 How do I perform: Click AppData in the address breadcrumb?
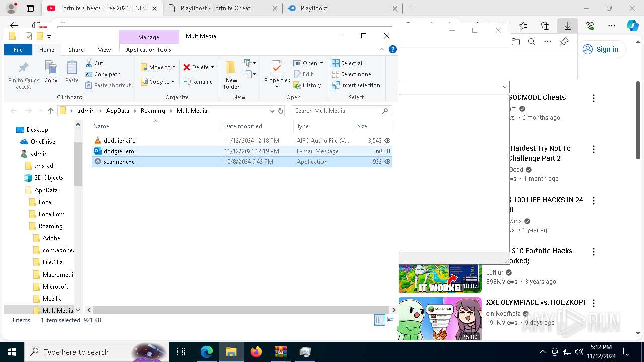(x=117, y=111)
